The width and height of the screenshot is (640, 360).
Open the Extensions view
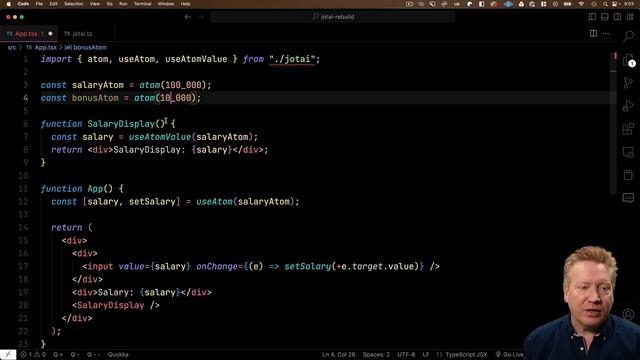click(x=628, y=129)
